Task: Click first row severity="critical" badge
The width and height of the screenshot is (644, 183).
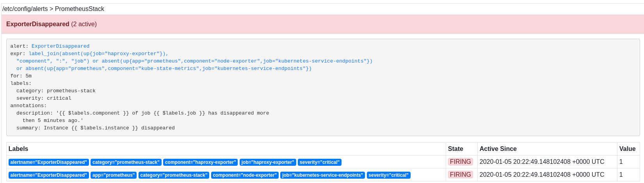Action: tap(320, 162)
